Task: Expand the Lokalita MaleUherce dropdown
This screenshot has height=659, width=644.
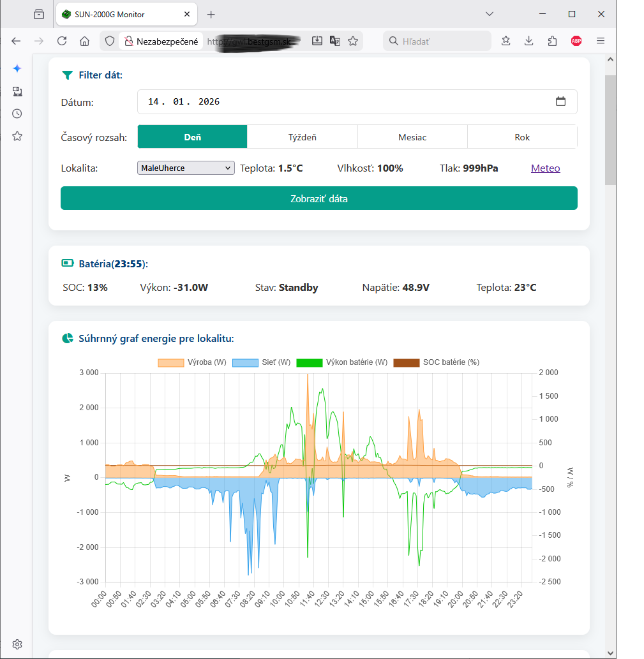Action: 186,168
